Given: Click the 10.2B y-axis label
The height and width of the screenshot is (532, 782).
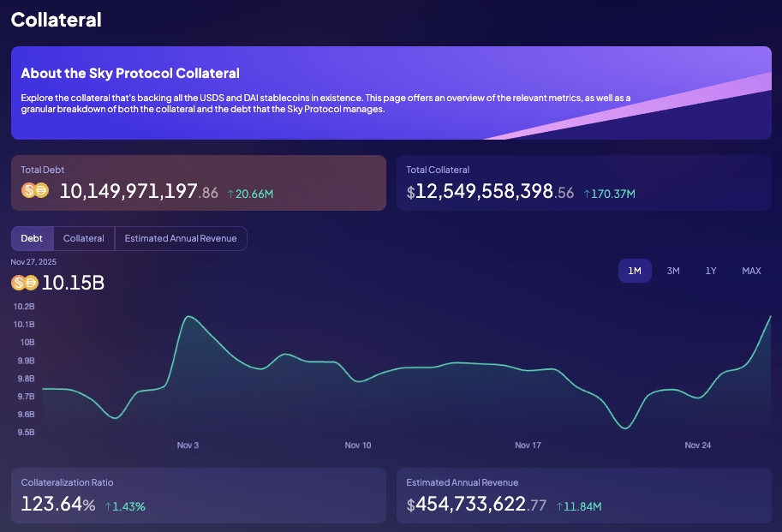Looking at the screenshot, I should (x=24, y=306).
